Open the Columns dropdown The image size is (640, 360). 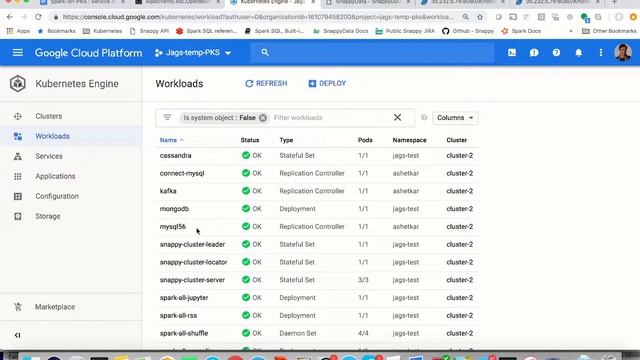(455, 118)
